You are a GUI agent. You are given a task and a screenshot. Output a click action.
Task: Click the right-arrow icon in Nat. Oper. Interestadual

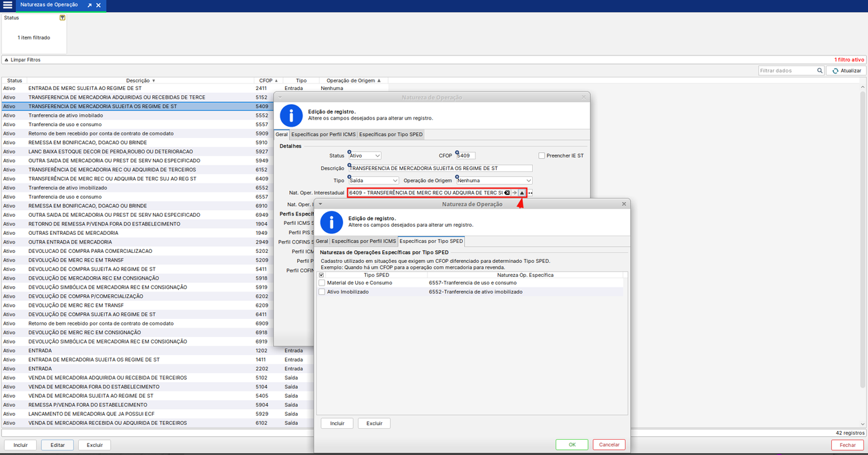coord(514,193)
